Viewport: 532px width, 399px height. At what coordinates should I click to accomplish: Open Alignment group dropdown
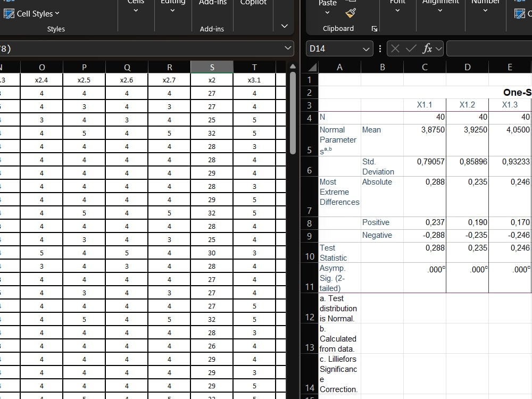[440, 11]
